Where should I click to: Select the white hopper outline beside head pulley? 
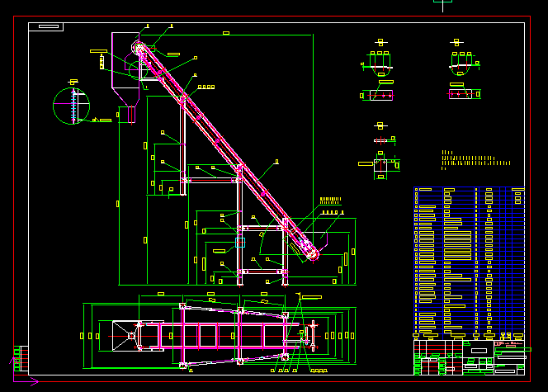tap(125, 78)
